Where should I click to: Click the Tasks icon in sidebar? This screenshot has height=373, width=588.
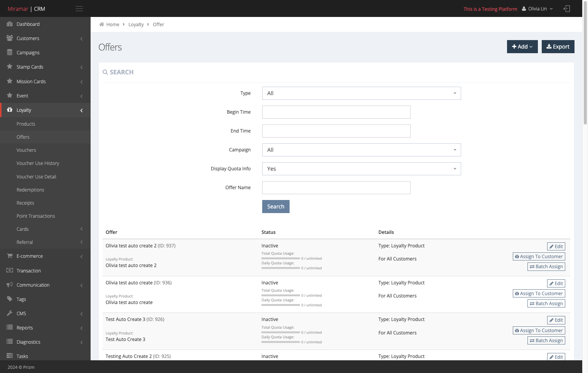click(10, 356)
